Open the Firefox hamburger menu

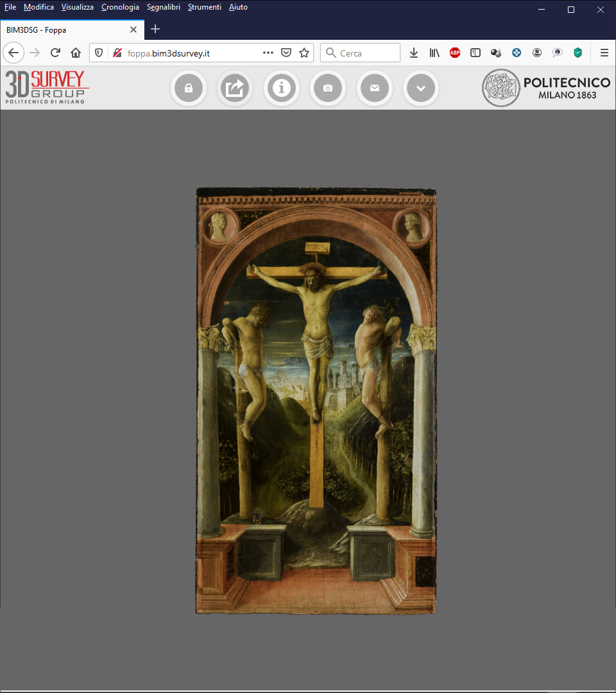[x=604, y=53]
